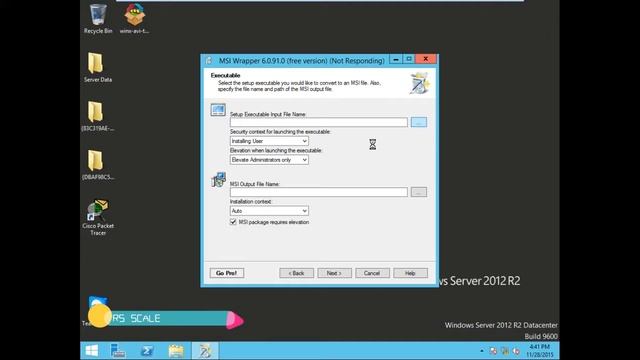This screenshot has width=640, height=360.
Task: Click the Go Pro! button
Action: click(227, 273)
